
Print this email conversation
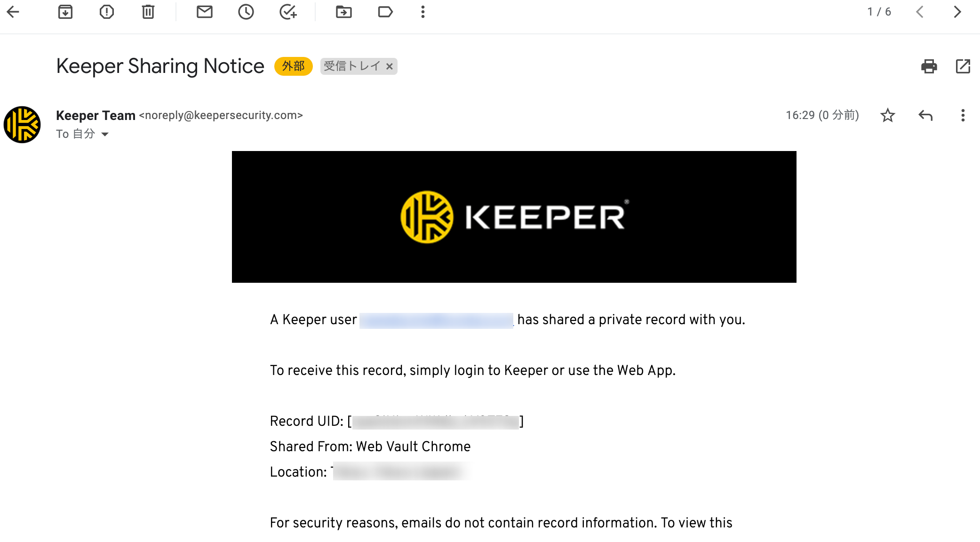coord(929,66)
